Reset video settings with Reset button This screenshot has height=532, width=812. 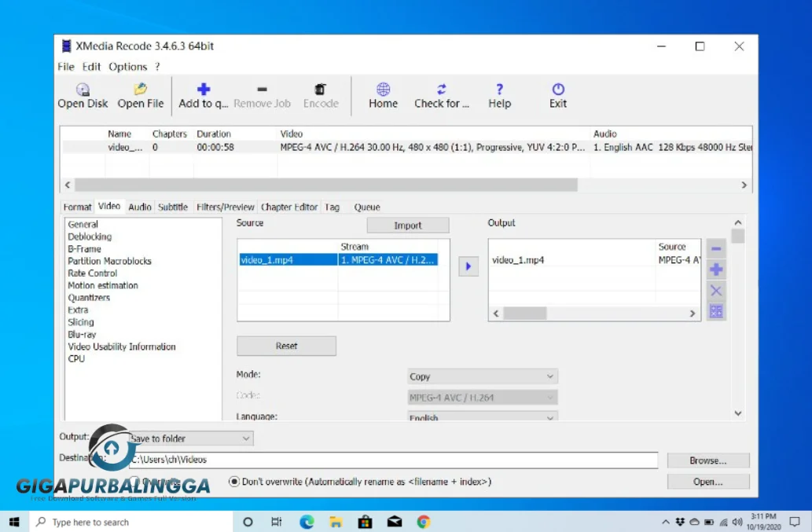(x=285, y=346)
